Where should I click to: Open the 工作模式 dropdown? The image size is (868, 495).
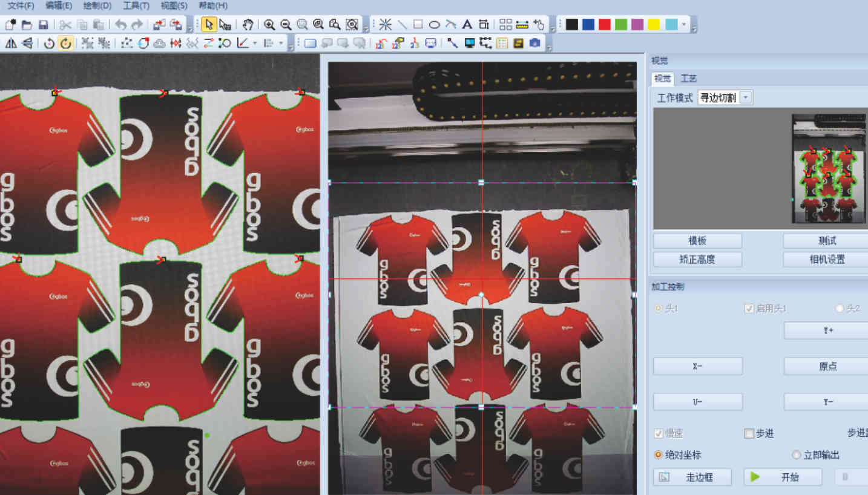746,97
